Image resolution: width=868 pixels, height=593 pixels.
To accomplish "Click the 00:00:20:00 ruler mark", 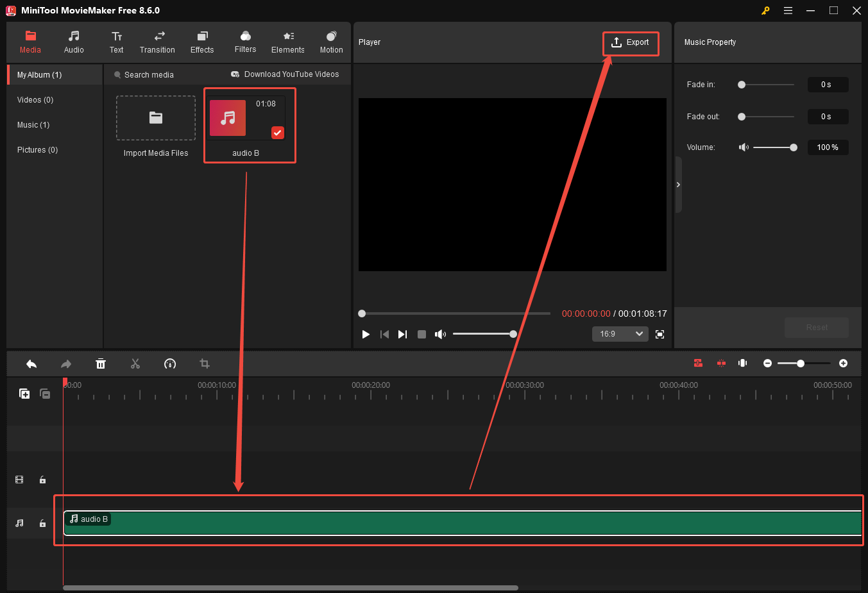I will point(371,385).
